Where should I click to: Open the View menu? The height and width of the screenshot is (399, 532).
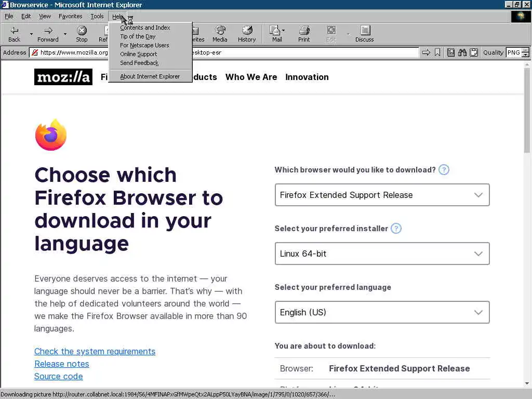(x=45, y=16)
